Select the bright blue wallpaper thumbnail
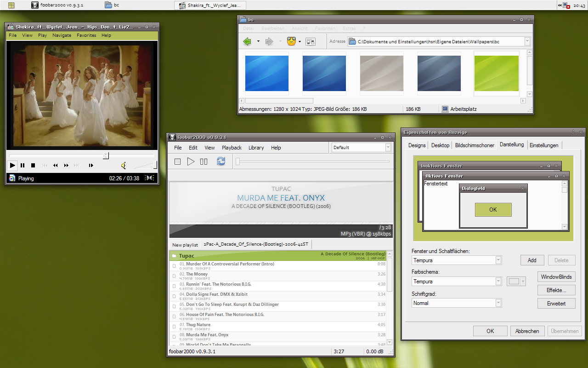 pyautogui.click(x=267, y=73)
